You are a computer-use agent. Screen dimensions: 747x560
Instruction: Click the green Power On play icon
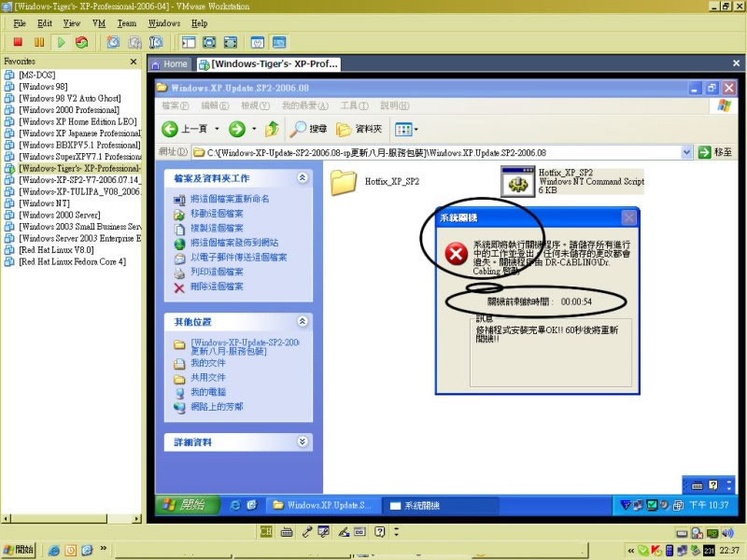tap(61, 42)
